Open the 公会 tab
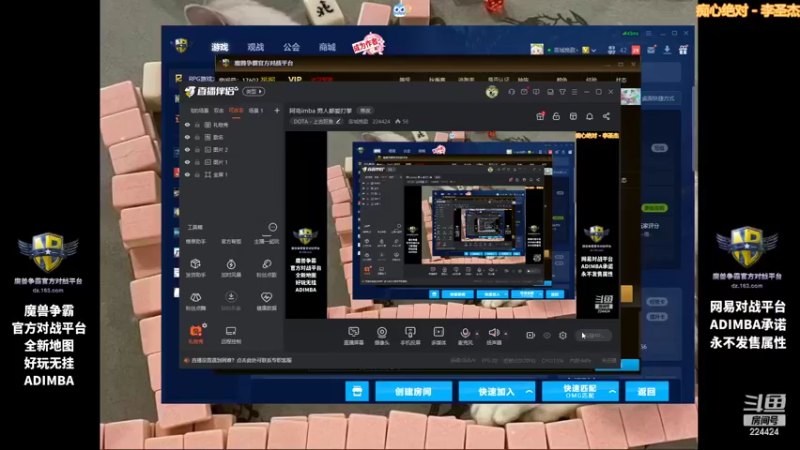 point(291,47)
